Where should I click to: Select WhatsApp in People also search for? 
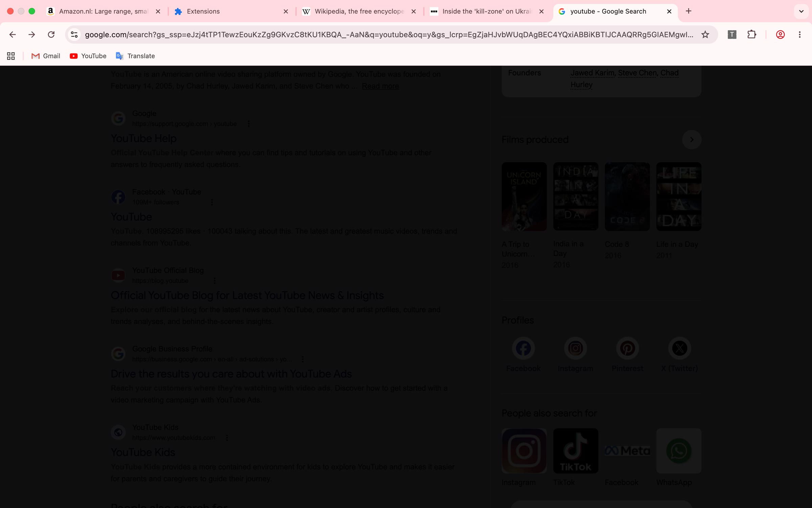(x=679, y=451)
